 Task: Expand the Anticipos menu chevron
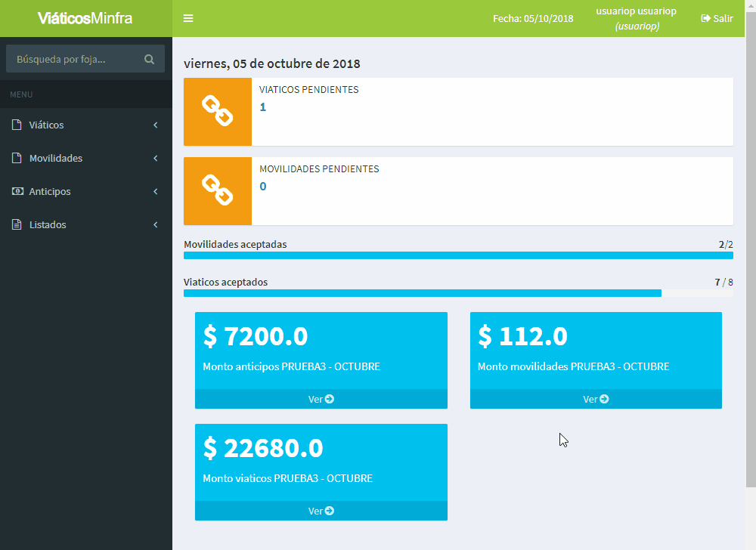pos(155,191)
